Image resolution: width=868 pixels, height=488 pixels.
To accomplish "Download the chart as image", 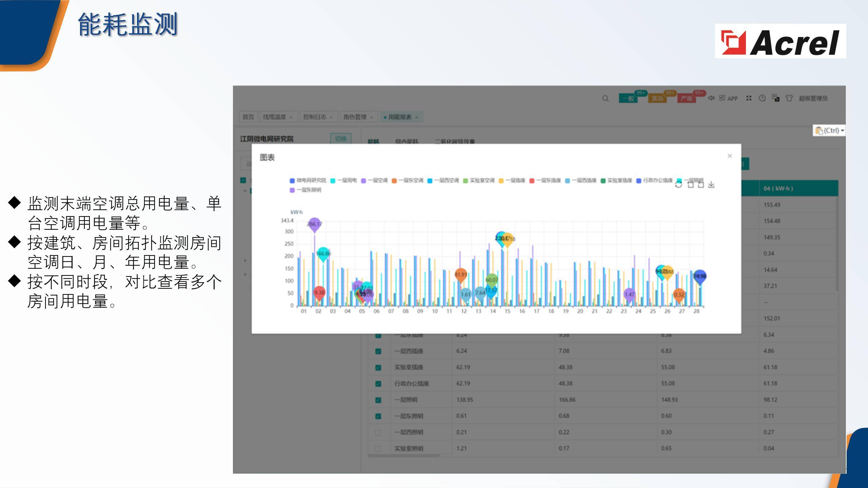I will [x=711, y=185].
